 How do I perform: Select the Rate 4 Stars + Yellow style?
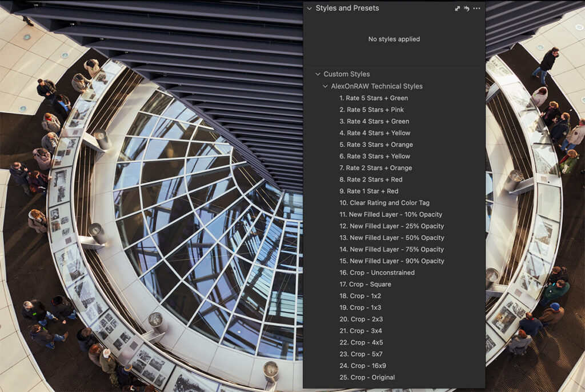[374, 133]
